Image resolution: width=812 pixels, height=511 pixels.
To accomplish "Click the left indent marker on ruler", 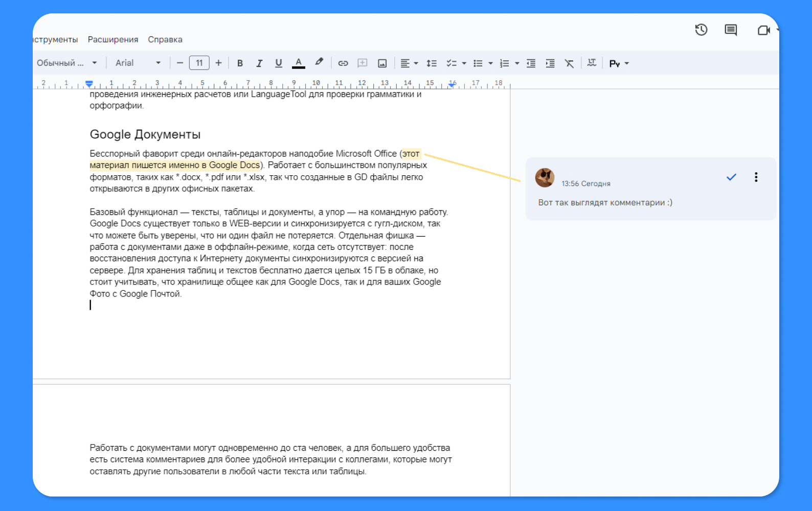I will pyautogui.click(x=89, y=84).
